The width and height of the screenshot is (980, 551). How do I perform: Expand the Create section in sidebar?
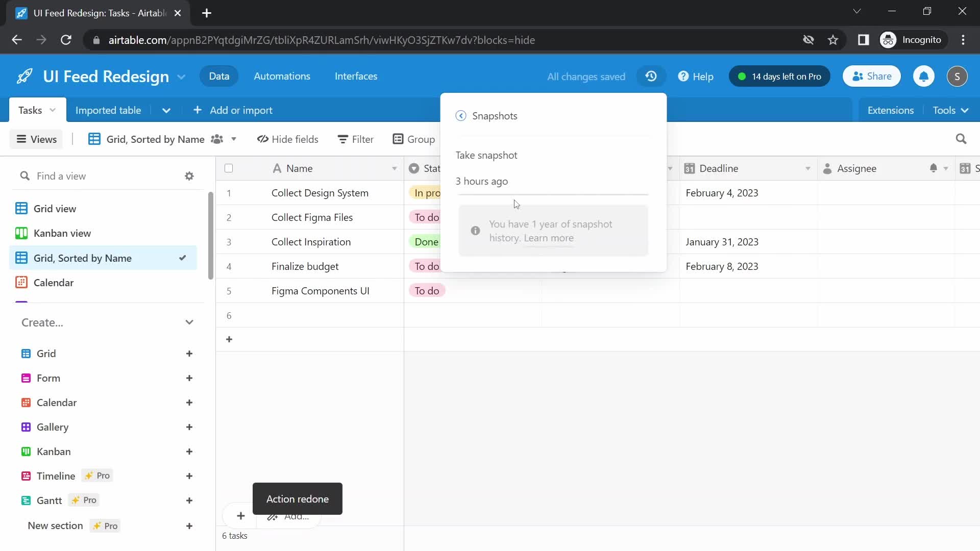pos(190,321)
